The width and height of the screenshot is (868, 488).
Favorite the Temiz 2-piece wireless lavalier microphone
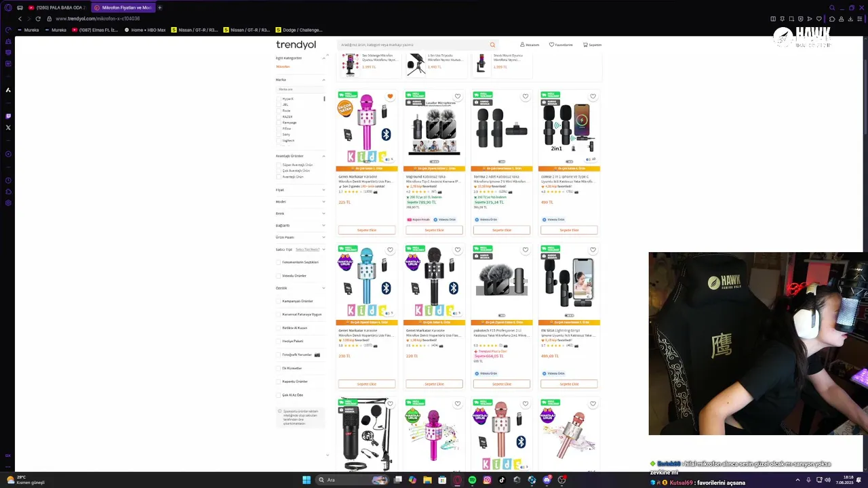[x=525, y=96]
